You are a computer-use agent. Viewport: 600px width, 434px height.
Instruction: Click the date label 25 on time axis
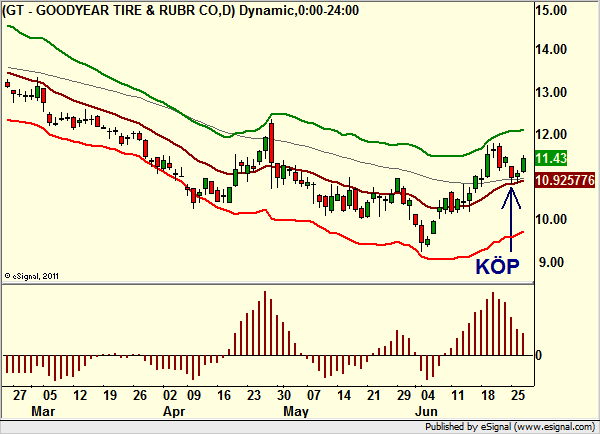tap(518, 395)
